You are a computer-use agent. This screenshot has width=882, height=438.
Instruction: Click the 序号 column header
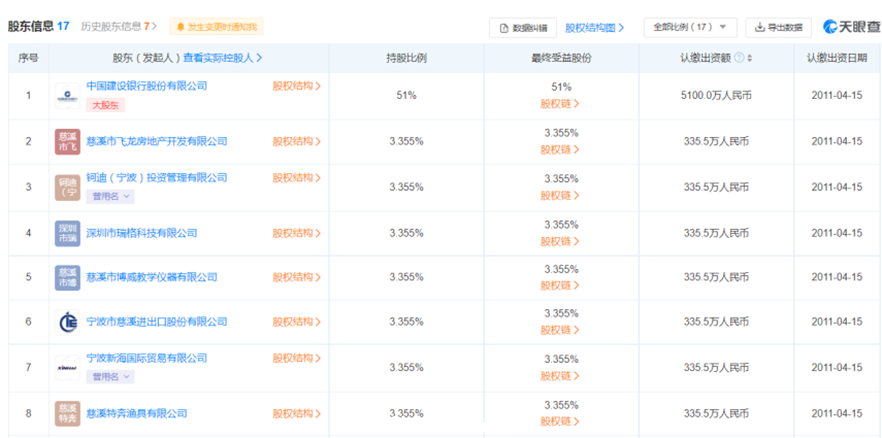point(29,58)
